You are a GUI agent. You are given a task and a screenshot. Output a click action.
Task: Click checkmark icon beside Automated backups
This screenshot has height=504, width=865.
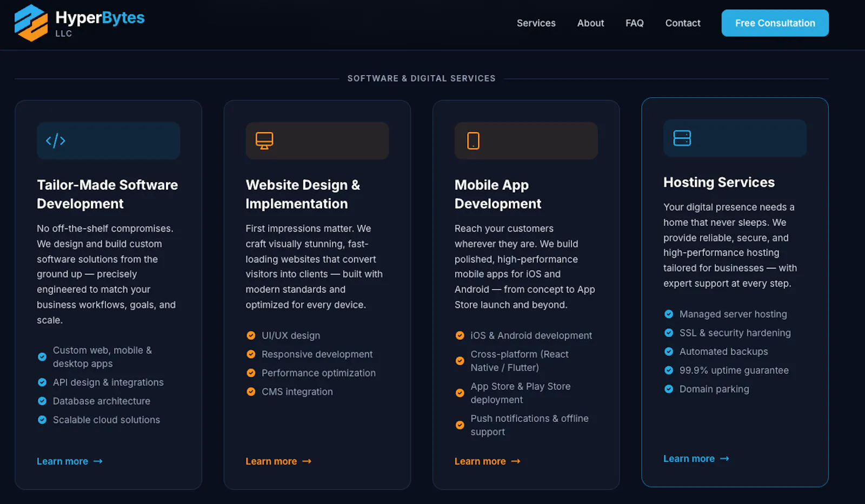669,352
